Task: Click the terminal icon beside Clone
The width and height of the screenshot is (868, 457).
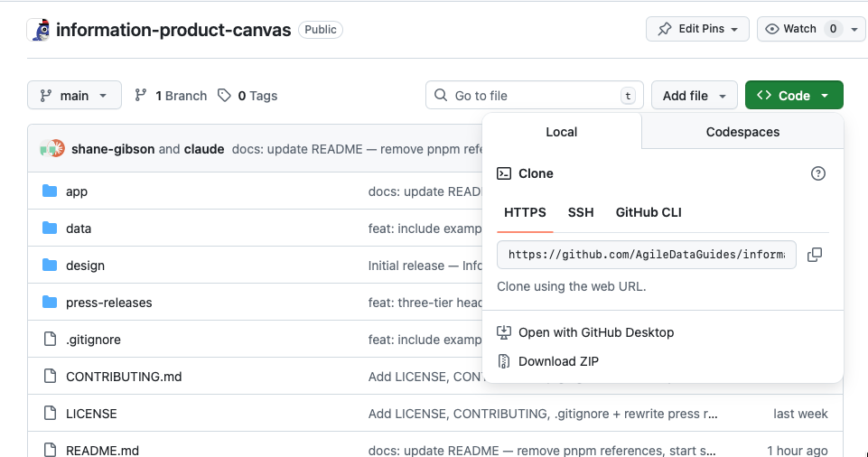Action: pyautogui.click(x=504, y=173)
